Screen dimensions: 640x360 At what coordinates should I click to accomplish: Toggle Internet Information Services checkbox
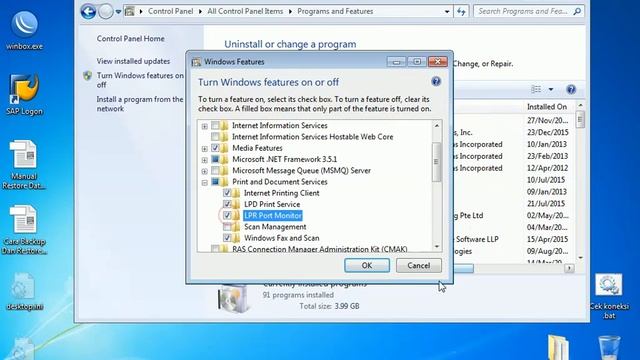click(x=215, y=126)
